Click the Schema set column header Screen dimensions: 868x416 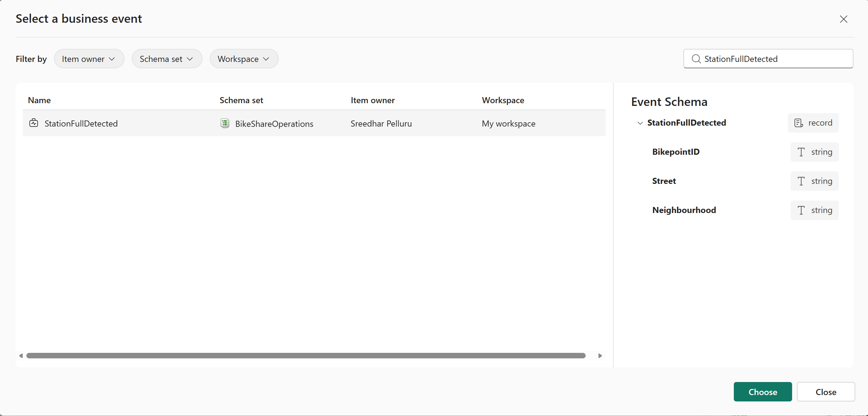pos(241,100)
